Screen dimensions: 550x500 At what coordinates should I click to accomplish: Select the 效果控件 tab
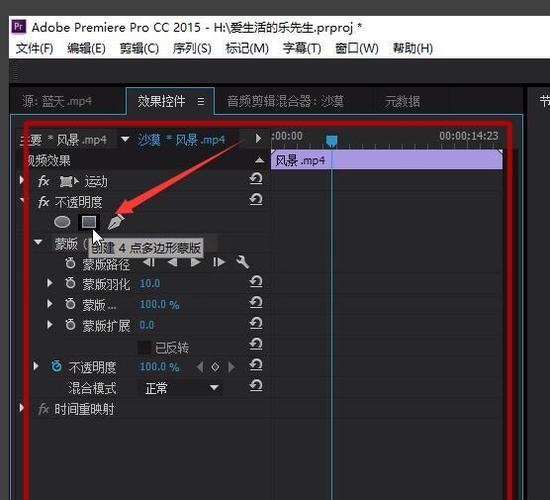[161, 101]
